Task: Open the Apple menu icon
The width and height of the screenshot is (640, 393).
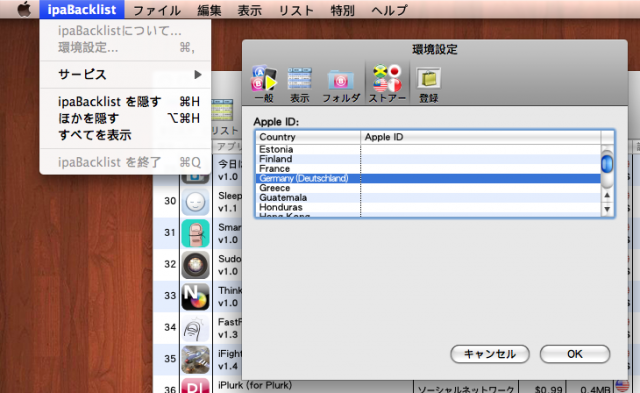Action: coord(24,9)
